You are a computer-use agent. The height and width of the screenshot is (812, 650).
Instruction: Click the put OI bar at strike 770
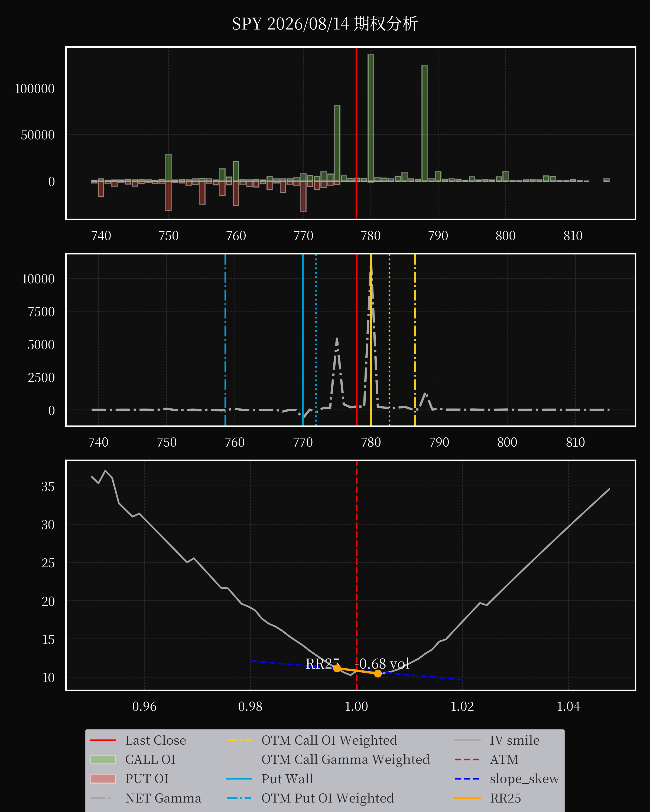(303, 196)
